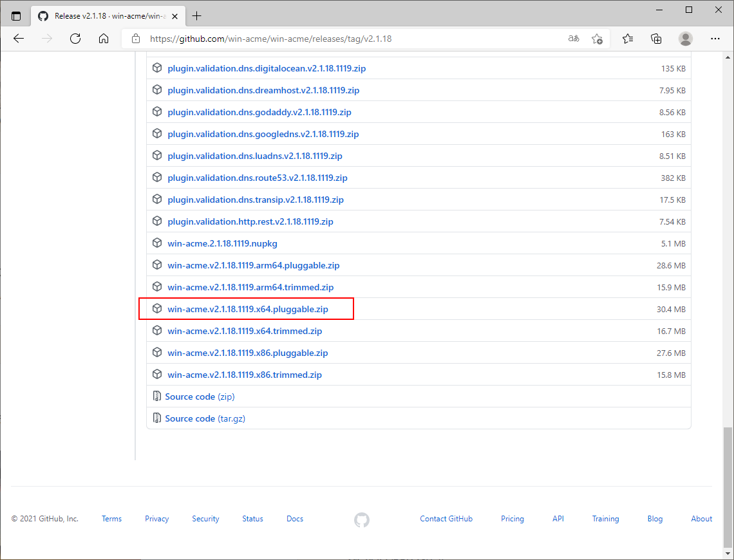Image resolution: width=734 pixels, height=560 pixels.
Task: Open the Pricing footer link
Action: click(x=513, y=519)
